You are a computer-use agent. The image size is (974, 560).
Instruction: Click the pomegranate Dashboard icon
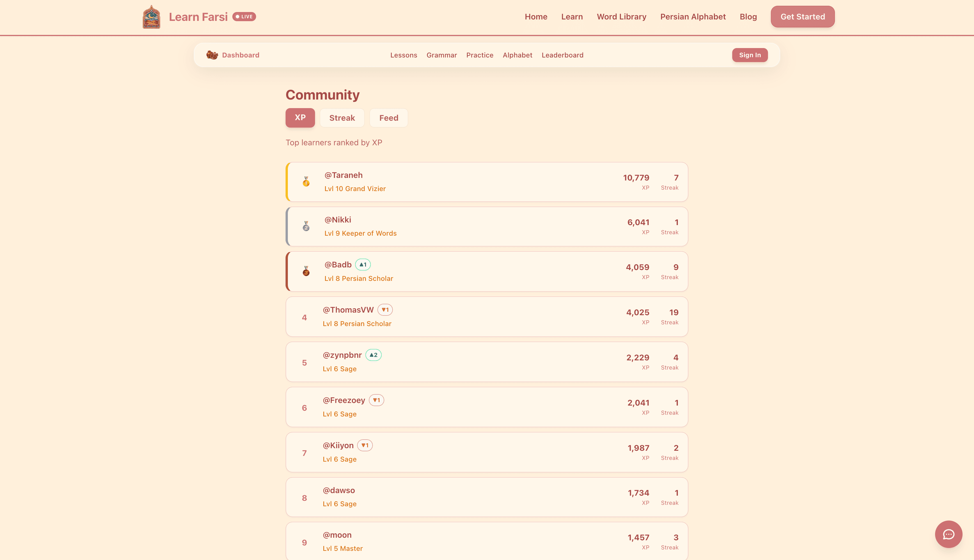212,55
